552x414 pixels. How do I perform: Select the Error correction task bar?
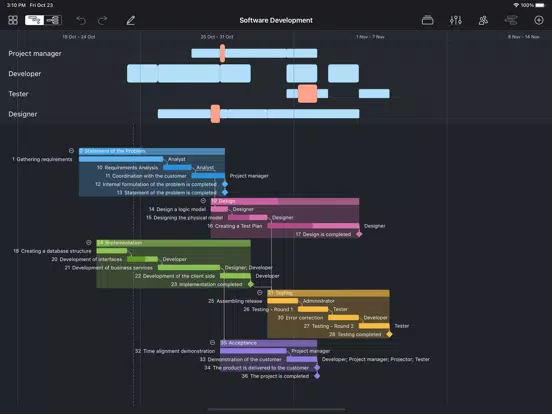(343, 318)
